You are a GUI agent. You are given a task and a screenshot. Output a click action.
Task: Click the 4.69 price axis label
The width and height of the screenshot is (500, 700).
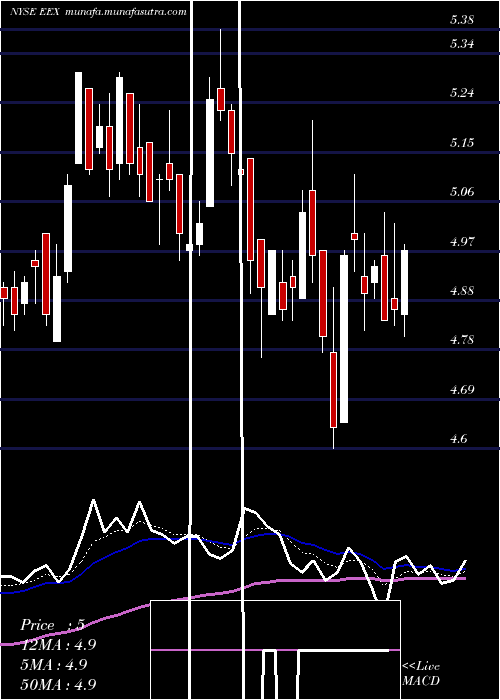(462, 390)
